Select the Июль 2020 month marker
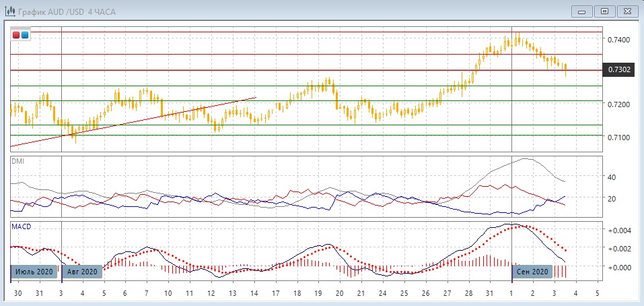This screenshot has width=644, height=306. (x=32, y=271)
